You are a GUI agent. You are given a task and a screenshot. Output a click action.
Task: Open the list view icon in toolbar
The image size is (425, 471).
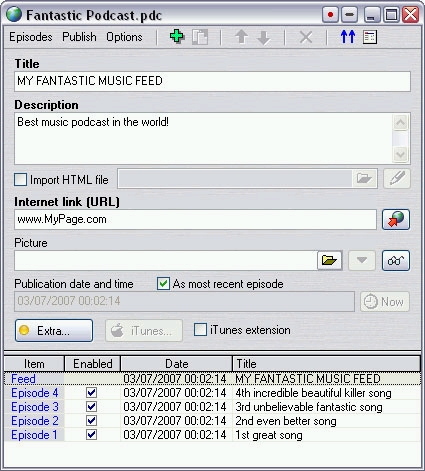click(370, 37)
